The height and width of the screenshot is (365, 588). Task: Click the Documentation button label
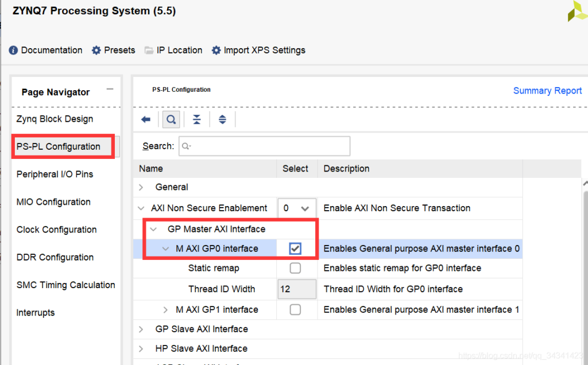pyautogui.click(x=52, y=50)
